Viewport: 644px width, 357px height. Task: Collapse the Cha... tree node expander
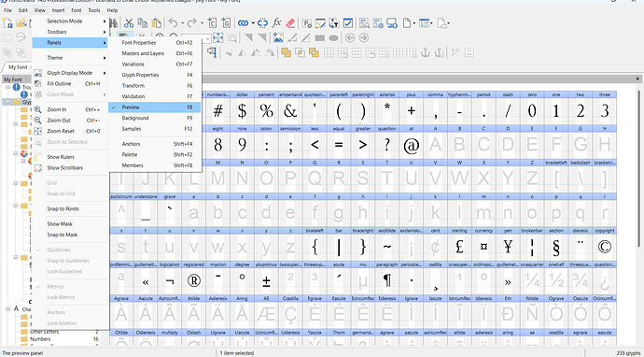[x=8, y=308]
